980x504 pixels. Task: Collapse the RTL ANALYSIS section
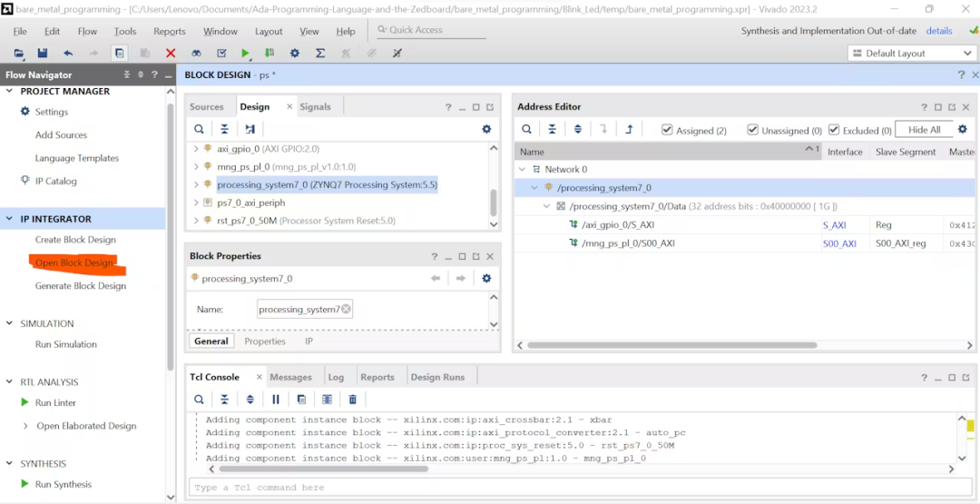tap(9, 382)
